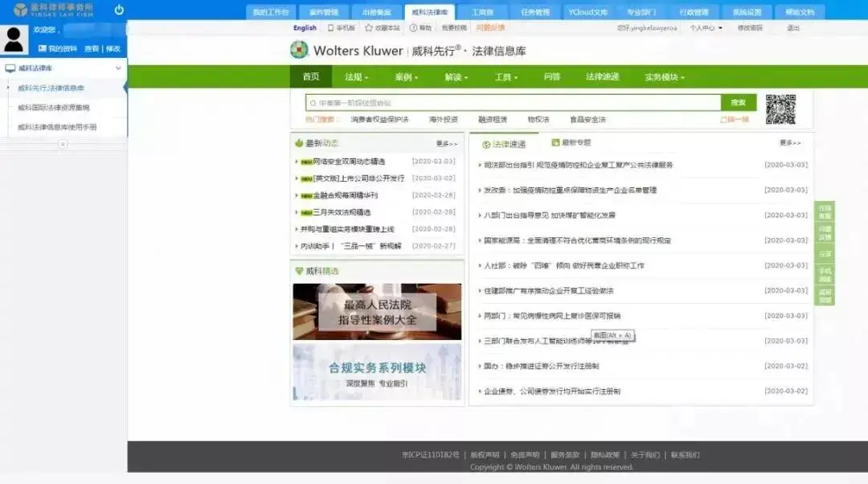Click the 手机版 phone icon
Viewport: 868px width, 484px height.
coord(330,27)
